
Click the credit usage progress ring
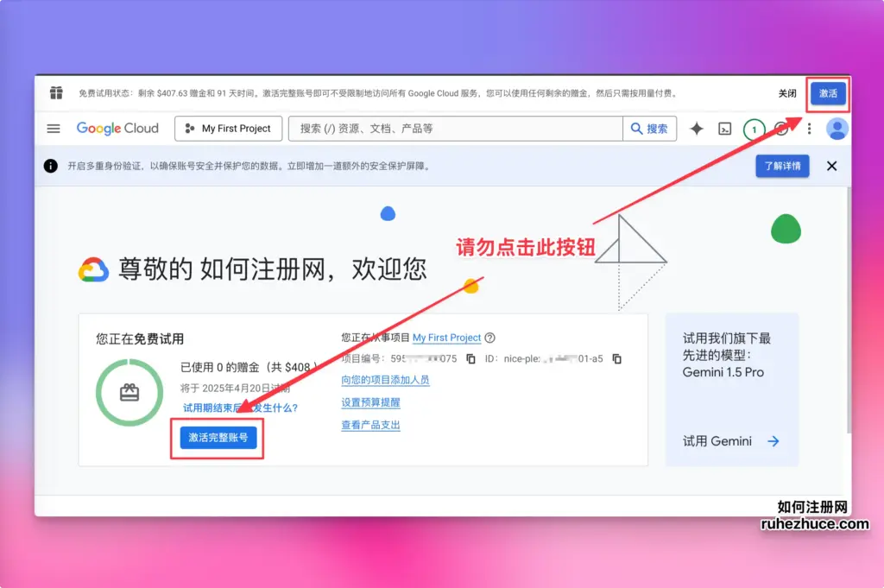129,392
